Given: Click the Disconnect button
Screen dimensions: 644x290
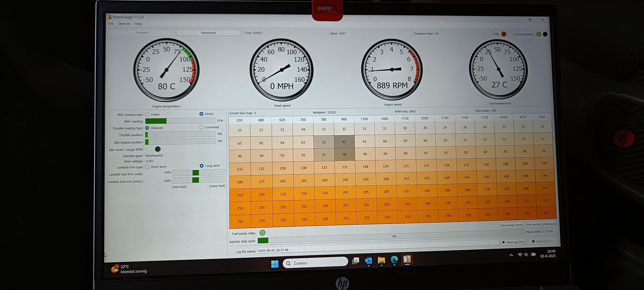Looking at the screenshot, I should pos(208,33).
